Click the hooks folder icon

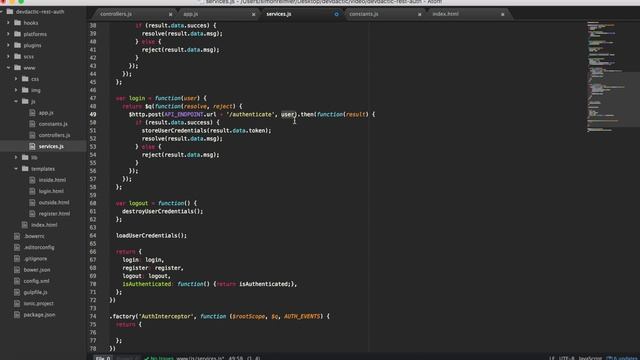(x=18, y=23)
